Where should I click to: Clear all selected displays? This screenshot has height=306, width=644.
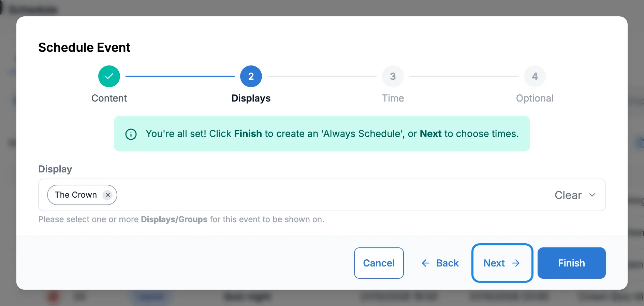[x=568, y=195]
